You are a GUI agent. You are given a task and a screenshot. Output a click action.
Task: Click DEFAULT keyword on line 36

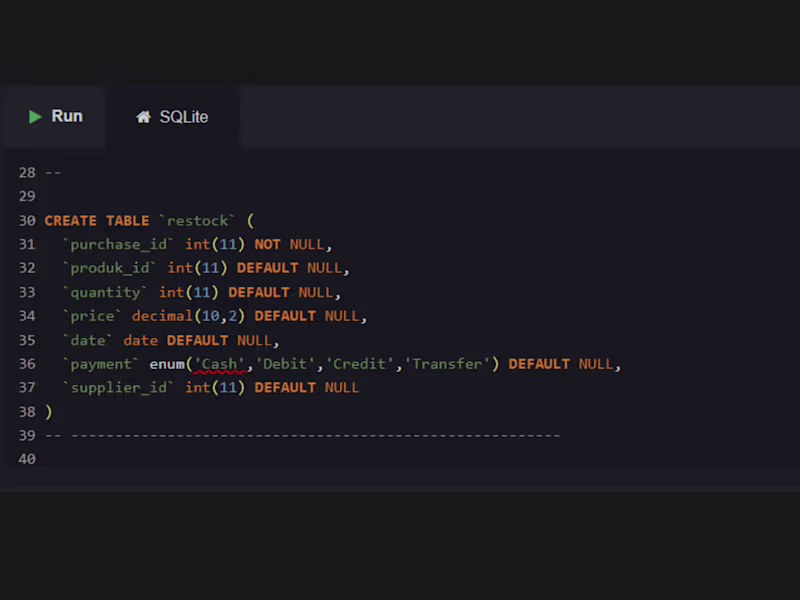click(539, 364)
